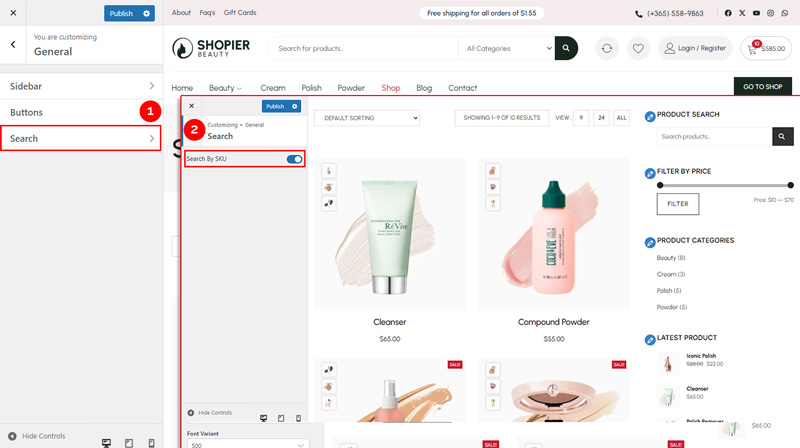Toggle the Search By SKU switch
Screen dimensions: 800x448
(294, 159)
